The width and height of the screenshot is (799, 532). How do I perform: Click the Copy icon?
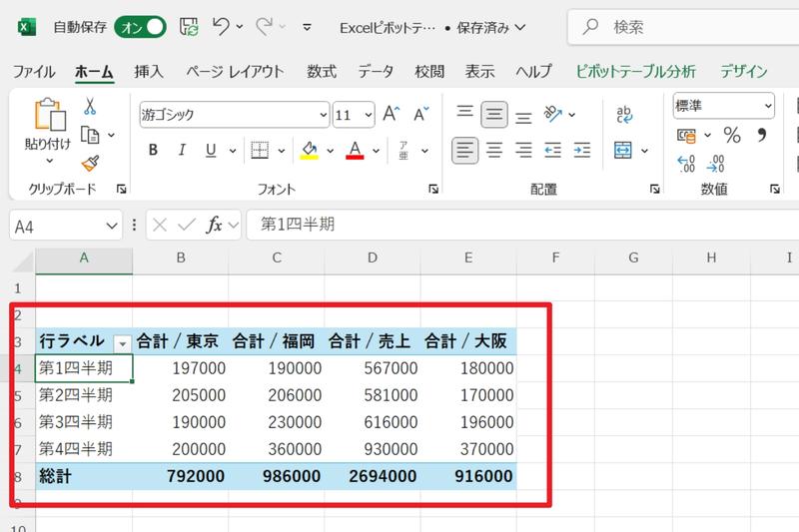pyautogui.click(x=90, y=135)
